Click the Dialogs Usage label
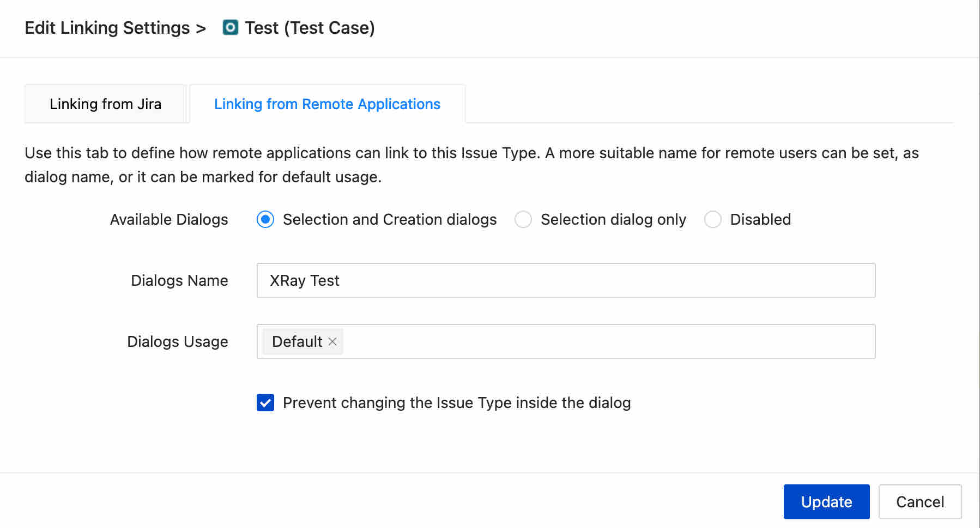 pyautogui.click(x=177, y=341)
